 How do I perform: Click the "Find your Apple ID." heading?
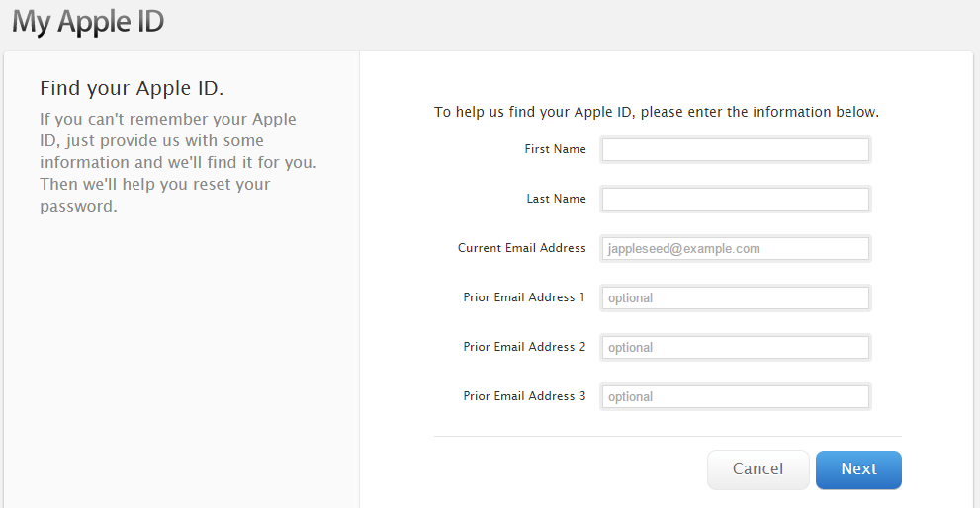(132, 89)
